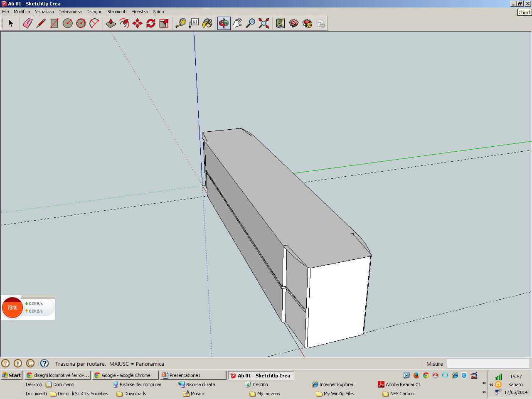
Task: Click the system tray clock 16.57
Action: (x=516, y=377)
